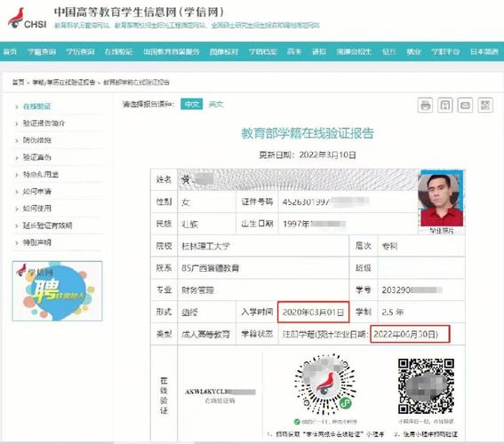
Task: Open 特点和用途 in the sidebar
Action: click(x=41, y=174)
